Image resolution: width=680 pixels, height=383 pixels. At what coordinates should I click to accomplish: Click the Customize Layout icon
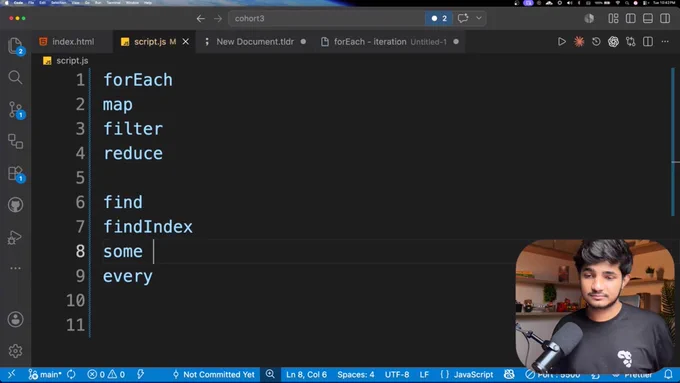point(613,18)
